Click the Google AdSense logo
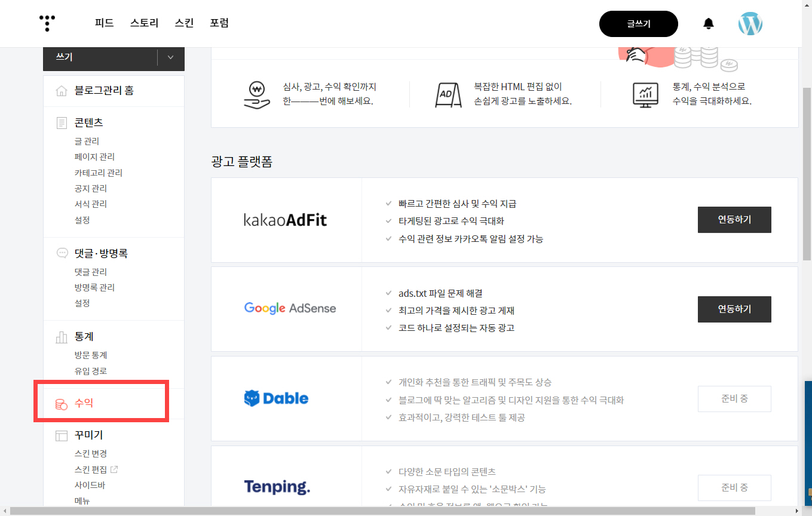 [290, 309]
